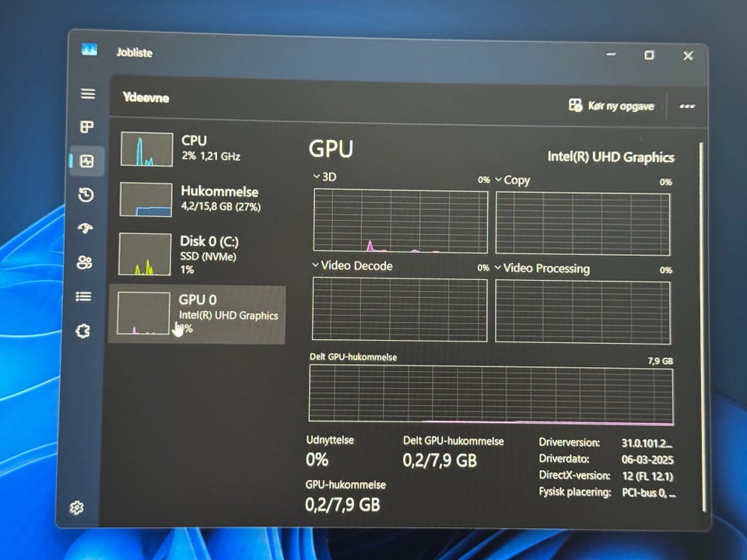The image size is (747, 560).
Task: Click the DirectX-version 12 (FL 12.1) value
Action: tap(648, 476)
